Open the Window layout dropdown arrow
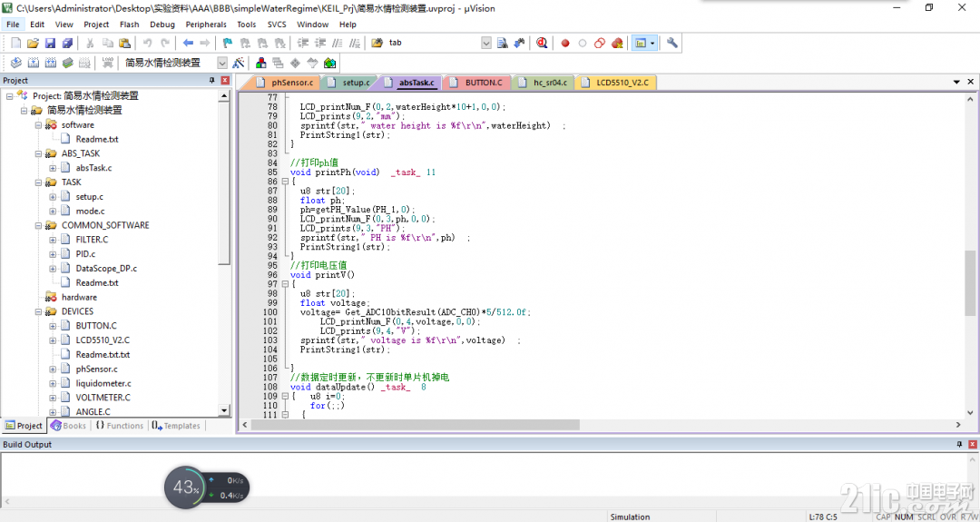The width and height of the screenshot is (980, 522). (652, 44)
